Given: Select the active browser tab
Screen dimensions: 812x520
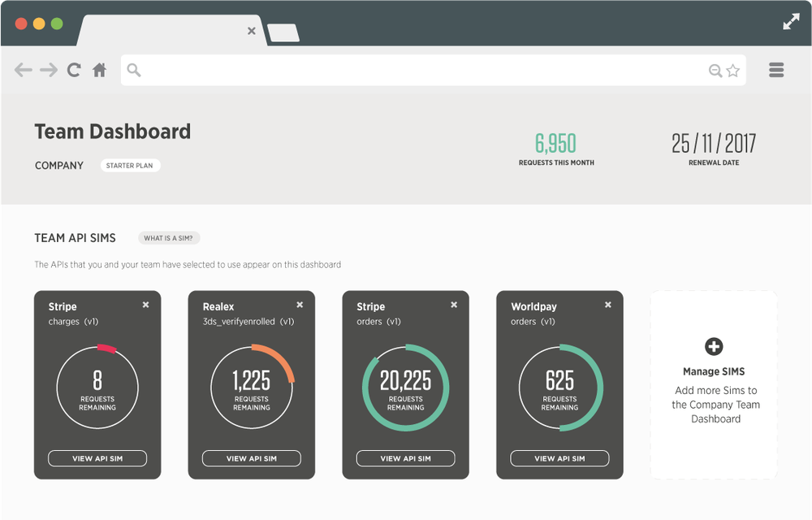Looking at the screenshot, I should [171, 31].
